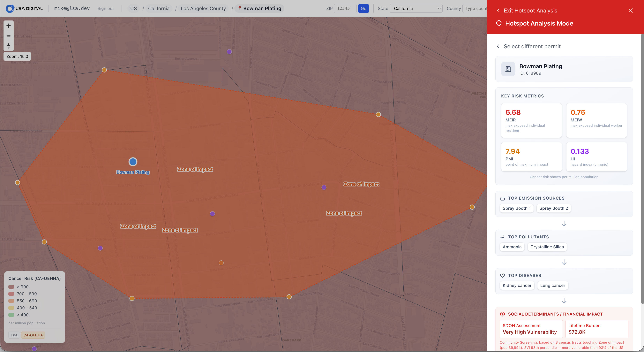Click the 700 - 899 legend color swatch
Image resolution: width=644 pixels, height=352 pixels.
click(11, 294)
